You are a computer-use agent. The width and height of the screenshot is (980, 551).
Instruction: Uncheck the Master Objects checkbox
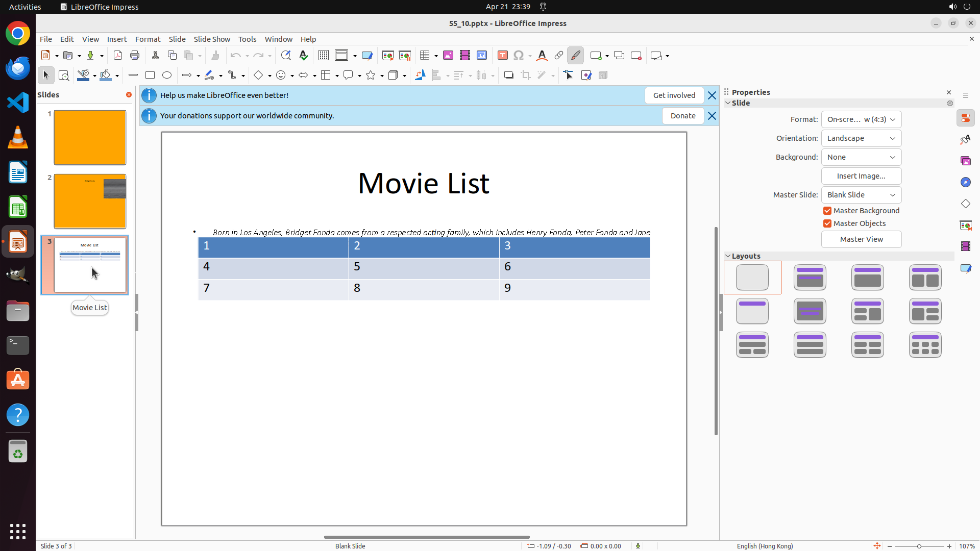pyautogui.click(x=827, y=223)
